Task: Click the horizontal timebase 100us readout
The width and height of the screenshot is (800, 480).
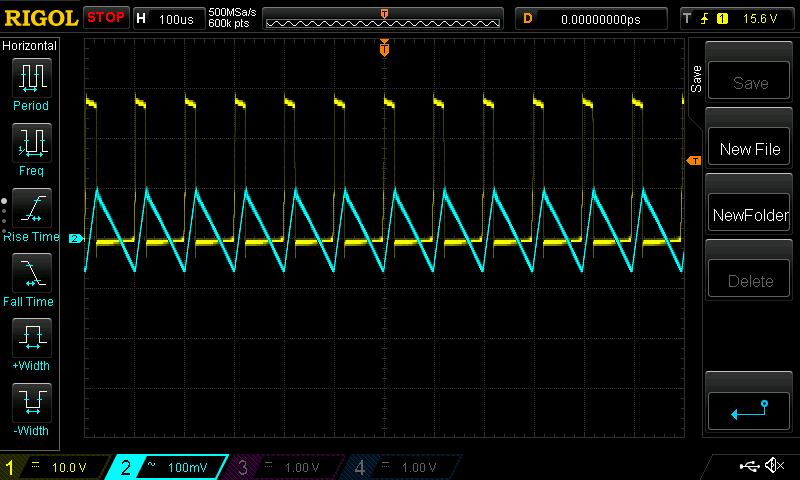Action: (176, 19)
